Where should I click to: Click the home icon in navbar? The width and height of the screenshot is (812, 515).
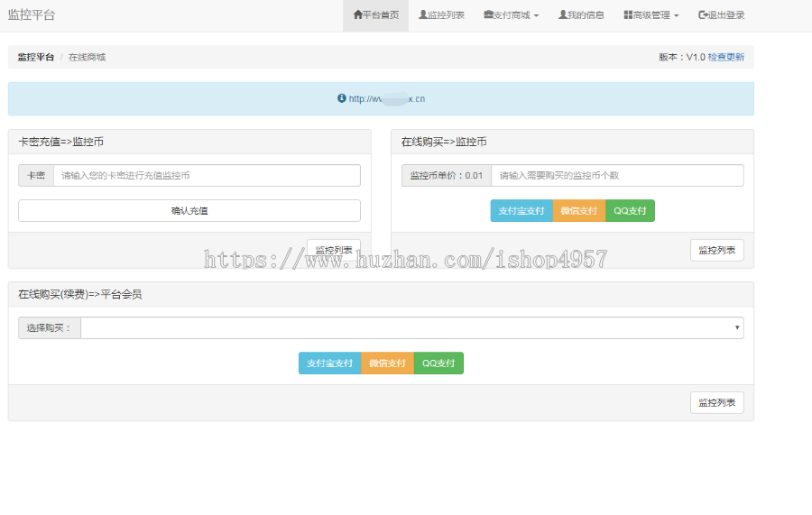point(357,15)
